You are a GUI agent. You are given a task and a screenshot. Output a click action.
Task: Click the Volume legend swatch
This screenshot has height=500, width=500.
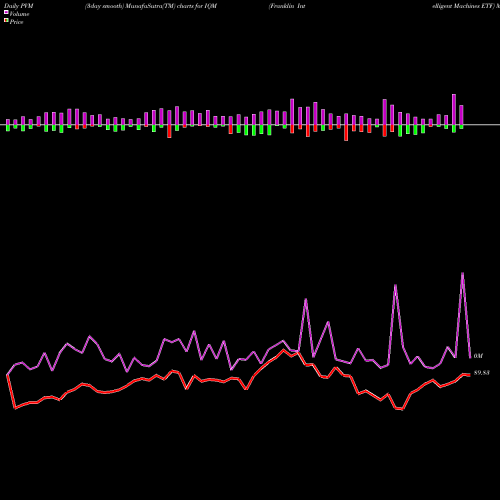(x=6, y=12)
